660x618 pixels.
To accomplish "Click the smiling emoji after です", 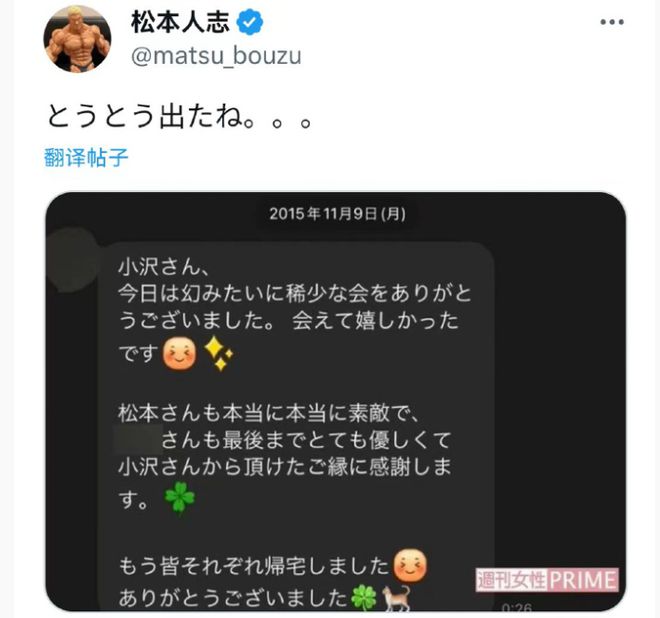I will tap(180, 354).
